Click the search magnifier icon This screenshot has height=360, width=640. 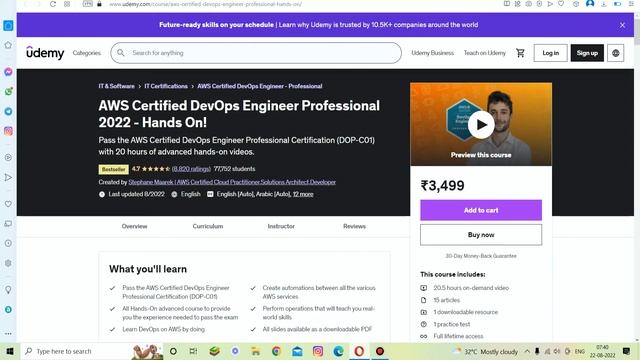pos(121,53)
